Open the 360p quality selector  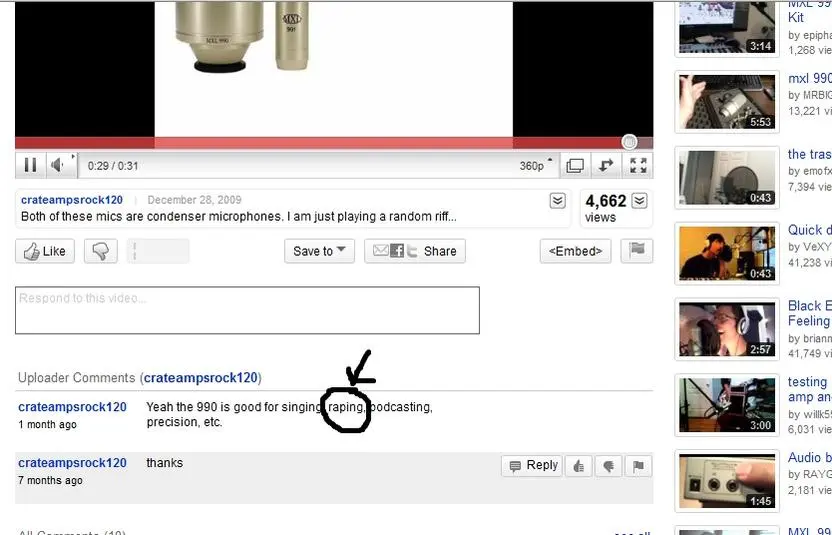536,165
